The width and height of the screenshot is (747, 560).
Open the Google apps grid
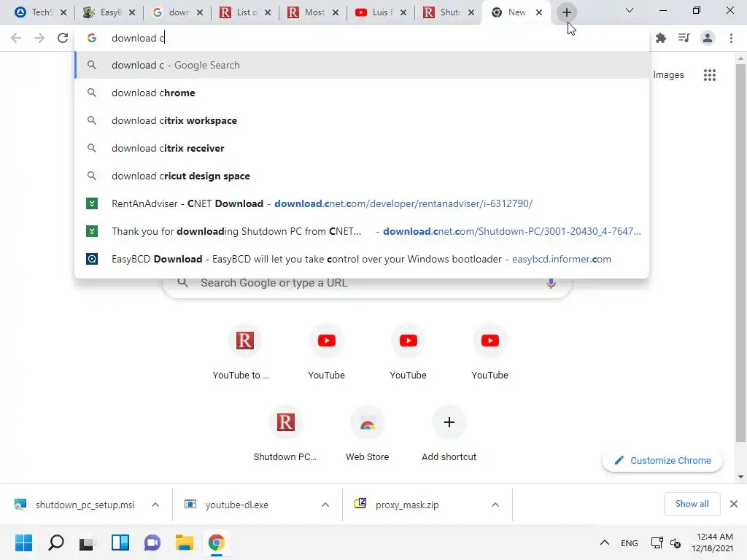pyautogui.click(x=710, y=75)
